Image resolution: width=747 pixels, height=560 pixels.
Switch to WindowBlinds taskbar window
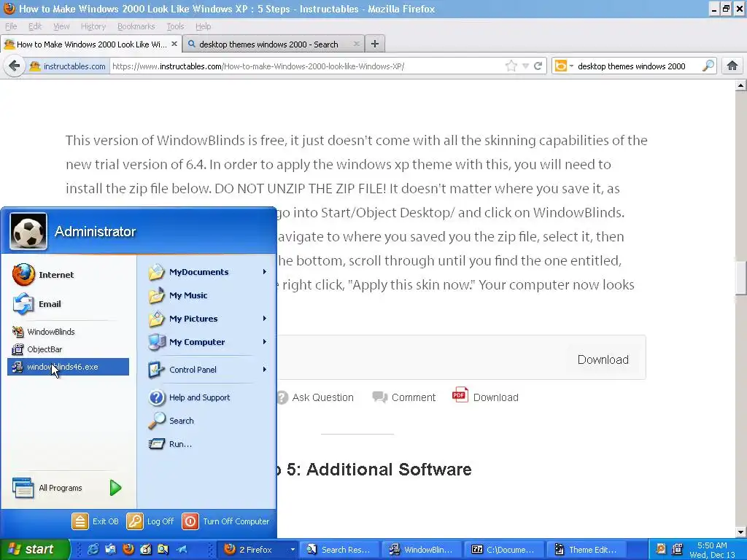pos(422,550)
